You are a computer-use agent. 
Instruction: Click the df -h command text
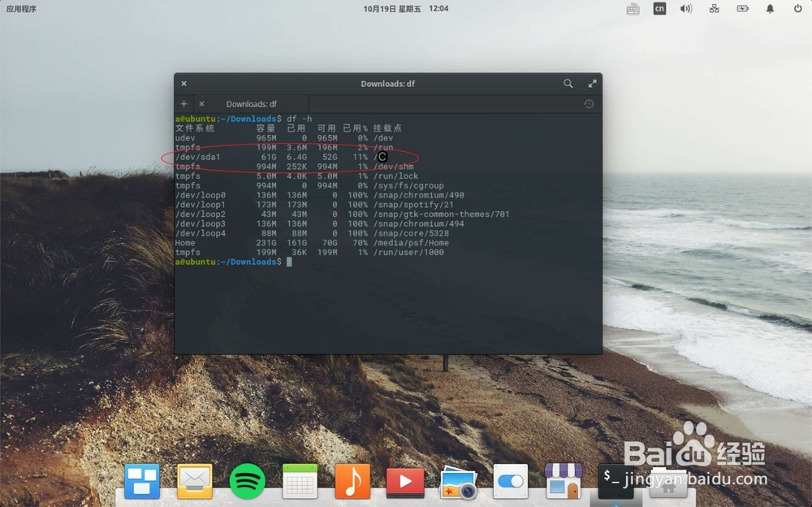point(300,119)
